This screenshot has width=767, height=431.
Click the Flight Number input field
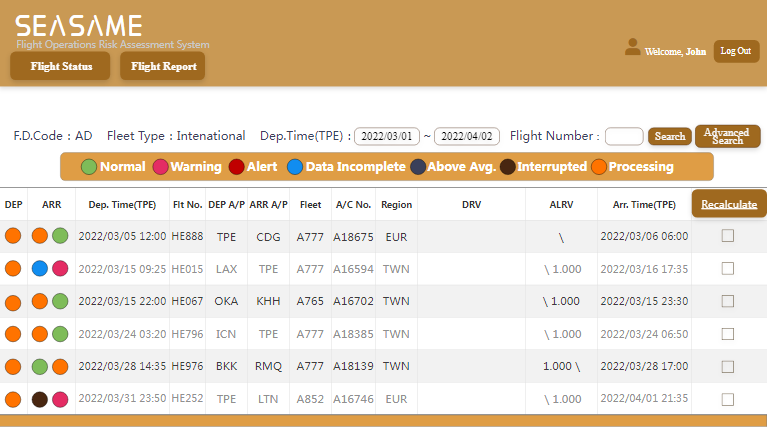[x=624, y=136]
